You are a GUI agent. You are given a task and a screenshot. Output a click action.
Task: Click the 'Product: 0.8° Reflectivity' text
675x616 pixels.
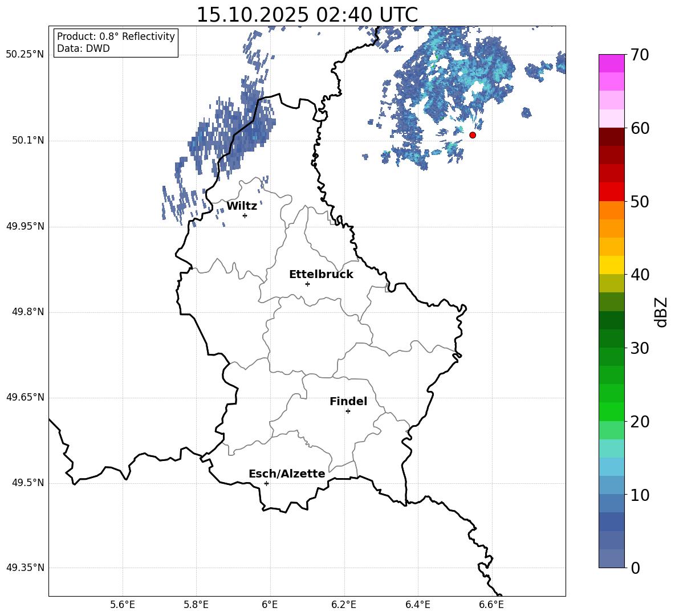[x=116, y=36]
